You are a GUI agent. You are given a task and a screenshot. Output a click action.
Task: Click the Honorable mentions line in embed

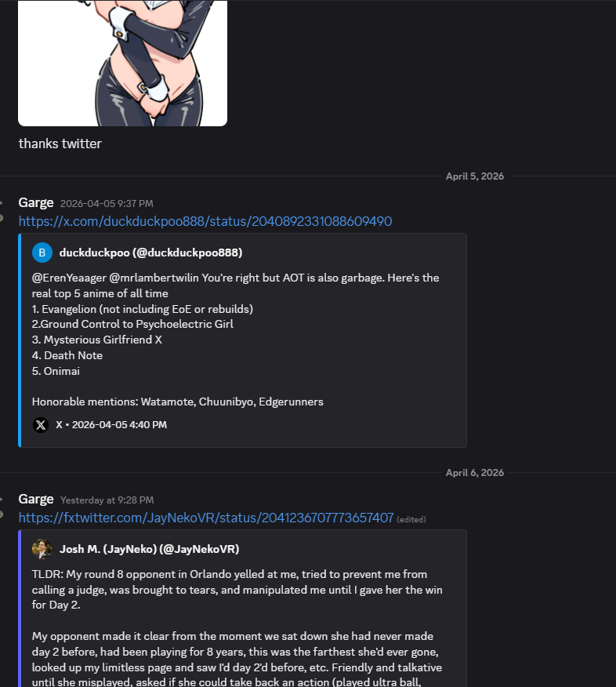pos(178,402)
